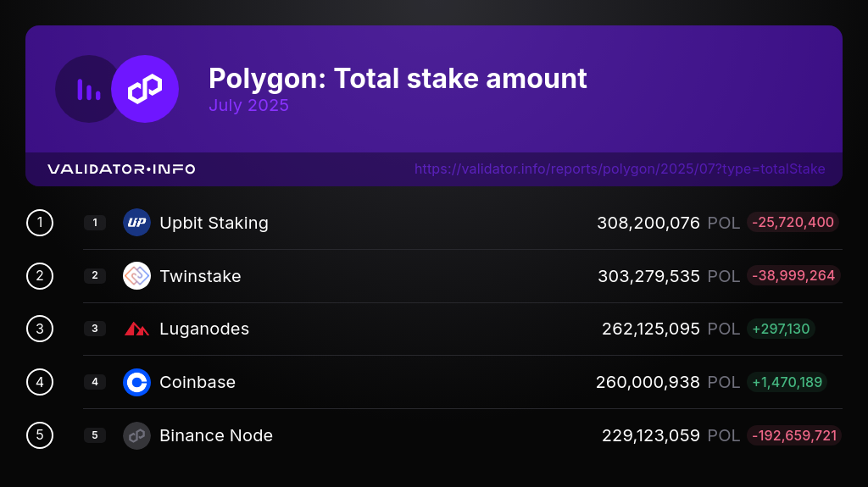This screenshot has height=487, width=868.
Task: Open the Luganodes validator entry
Action: (203, 329)
